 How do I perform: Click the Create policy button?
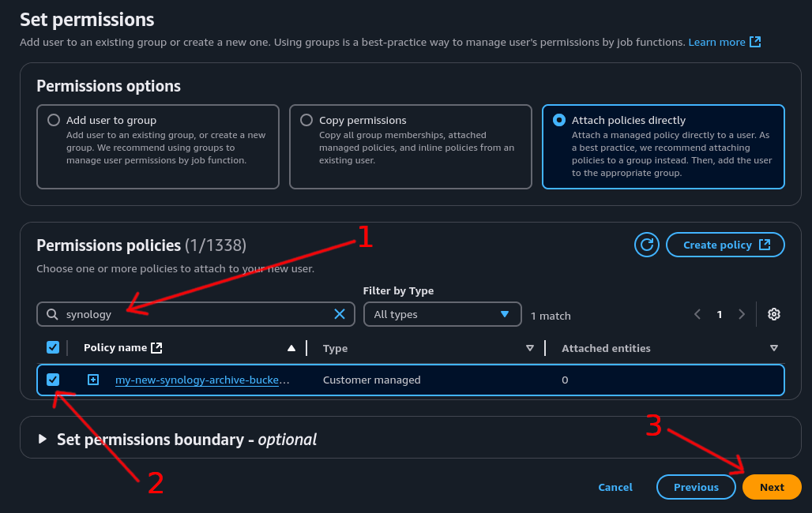pyautogui.click(x=725, y=245)
